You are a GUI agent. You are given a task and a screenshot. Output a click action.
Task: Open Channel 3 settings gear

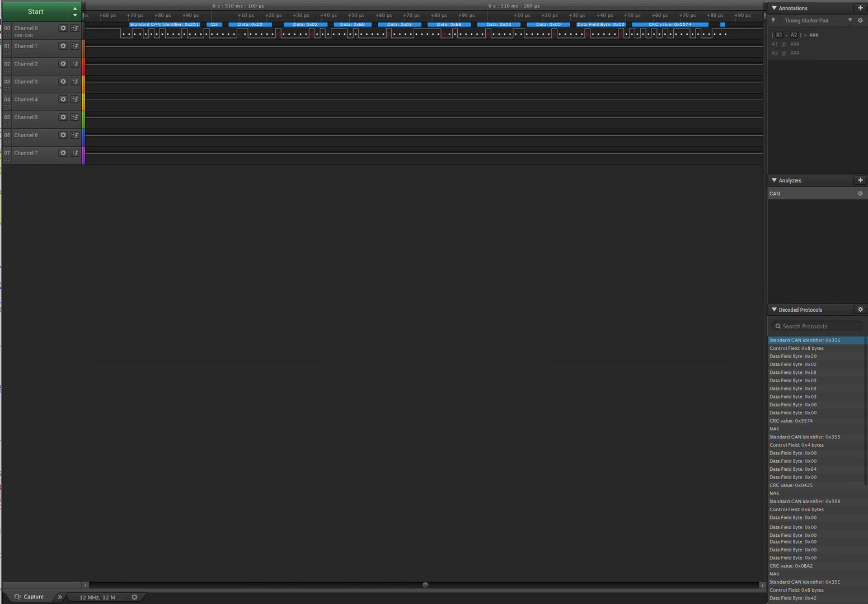point(63,82)
